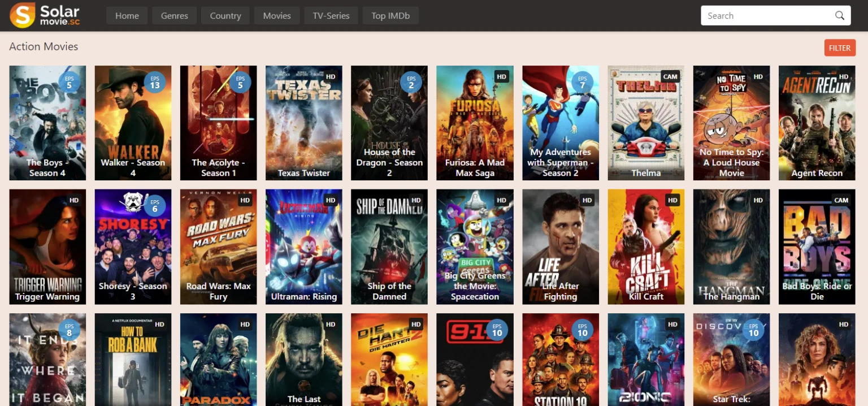Click the CAM badge on Thelma poster
The height and width of the screenshot is (406, 868).
670,77
